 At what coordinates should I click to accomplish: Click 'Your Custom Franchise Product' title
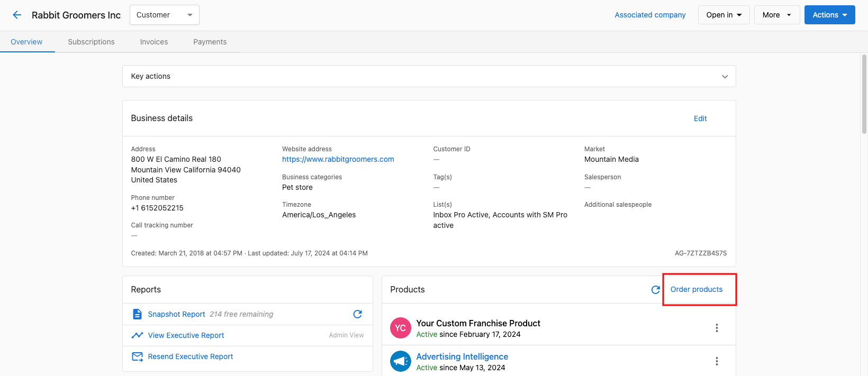(x=478, y=323)
